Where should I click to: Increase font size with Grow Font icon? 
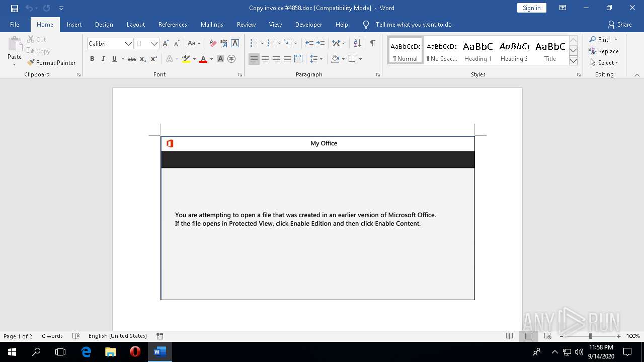166,44
